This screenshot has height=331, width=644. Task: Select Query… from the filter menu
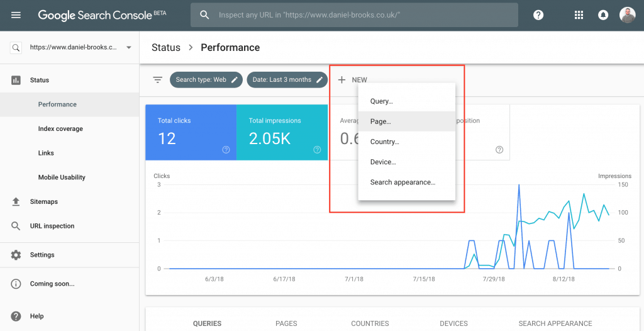(407, 101)
